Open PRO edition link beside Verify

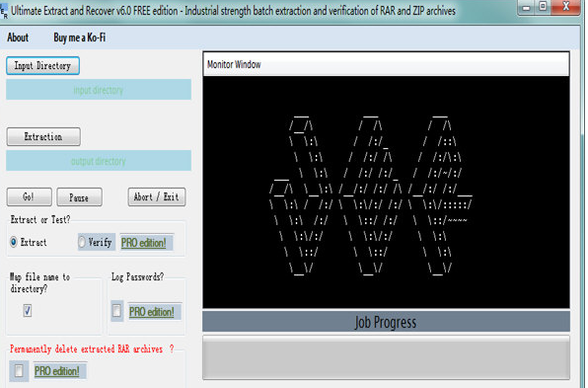pos(144,243)
